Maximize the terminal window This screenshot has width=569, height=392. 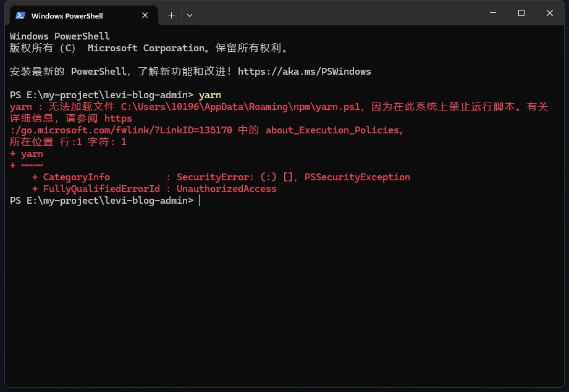521,13
